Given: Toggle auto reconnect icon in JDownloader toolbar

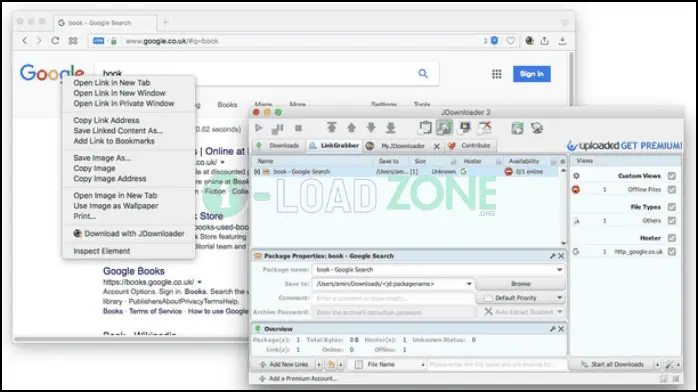Looking at the screenshot, I should click(x=444, y=128).
